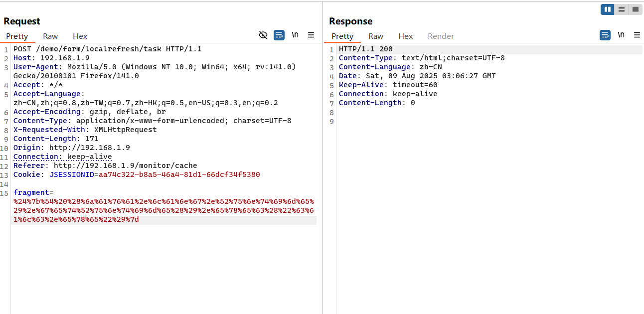644x314 pixels.
Task: Click the Accept-Encoding gzip, deflate, br line
Action: click(90, 112)
